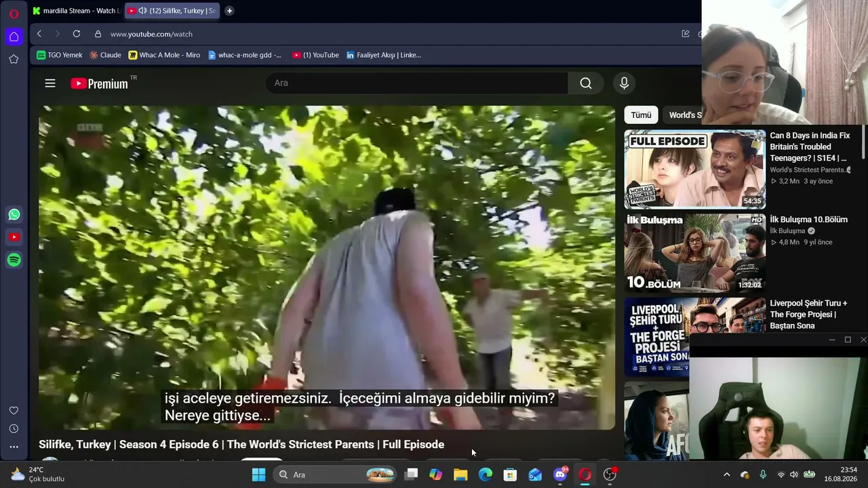Open the İlk Buluşma channel name
The image size is (868, 488).
pyautogui.click(x=787, y=231)
